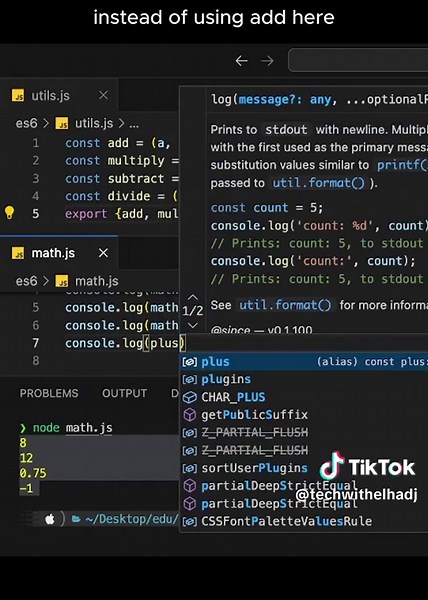Image resolution: width=428 pixels, height=600 pixels.
Task: Click the lightbulb quick-fix icon on line 5
Action: [x=9, y=213]
